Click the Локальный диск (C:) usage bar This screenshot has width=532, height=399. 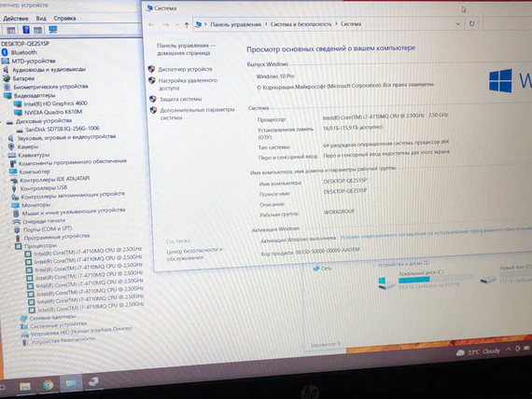pyautogui.click(x=436, y=279)
